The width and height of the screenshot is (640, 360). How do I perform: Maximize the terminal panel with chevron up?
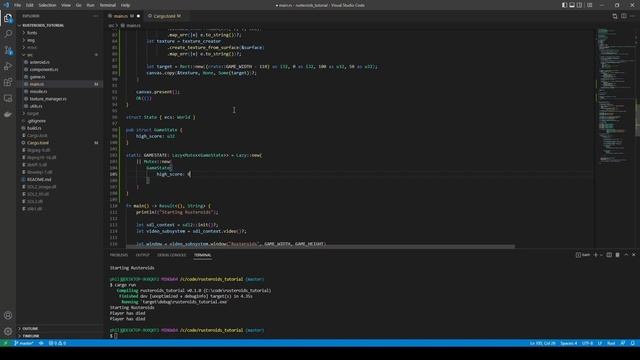click(626, 255)
